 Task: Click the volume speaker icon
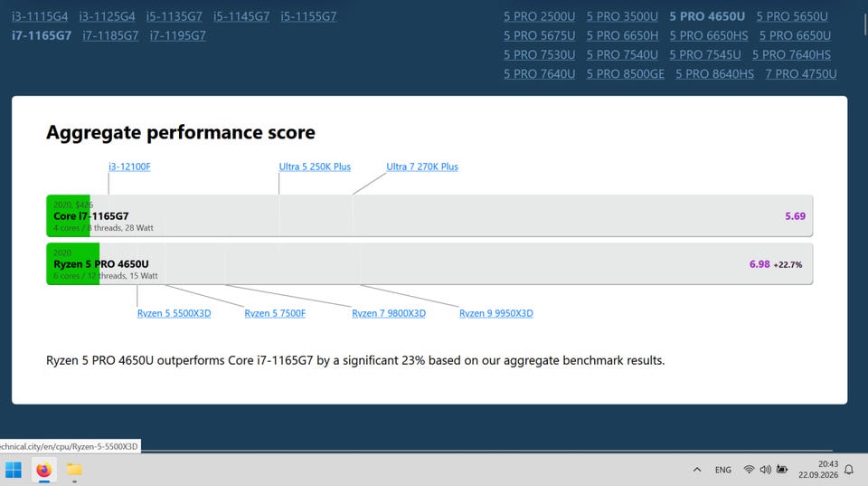tap(765, 470)
